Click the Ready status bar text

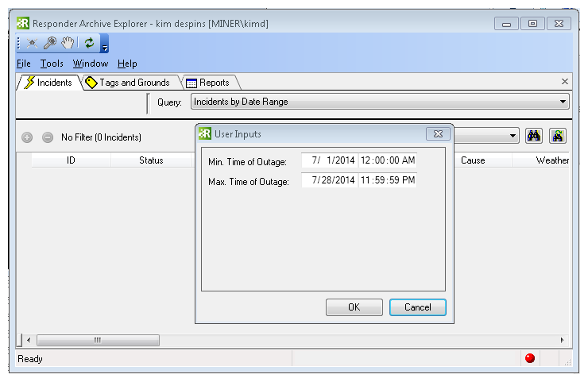tap(30, 359)
